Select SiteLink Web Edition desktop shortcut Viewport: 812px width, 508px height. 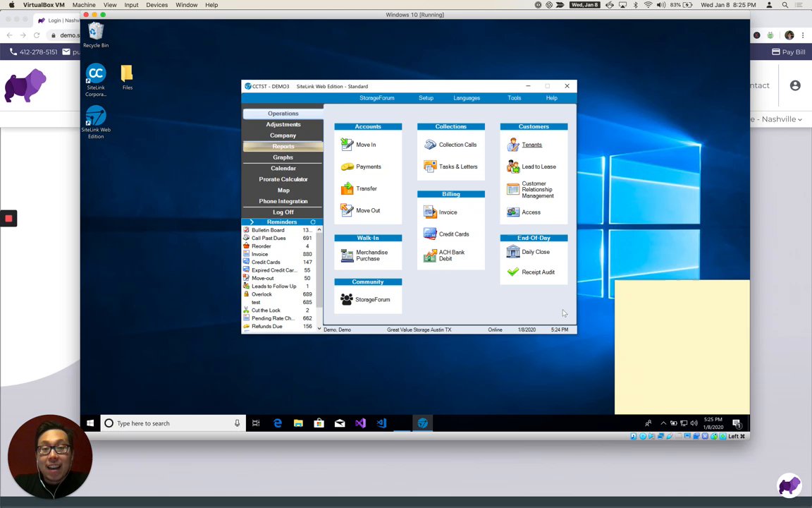tap(96, 122)
